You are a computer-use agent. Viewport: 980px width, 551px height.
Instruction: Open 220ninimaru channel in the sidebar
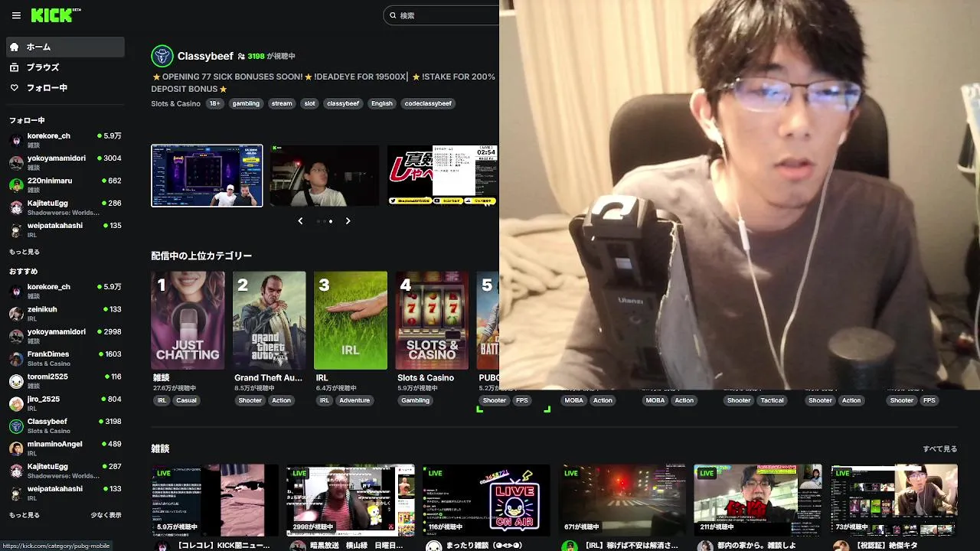point(65,184)
